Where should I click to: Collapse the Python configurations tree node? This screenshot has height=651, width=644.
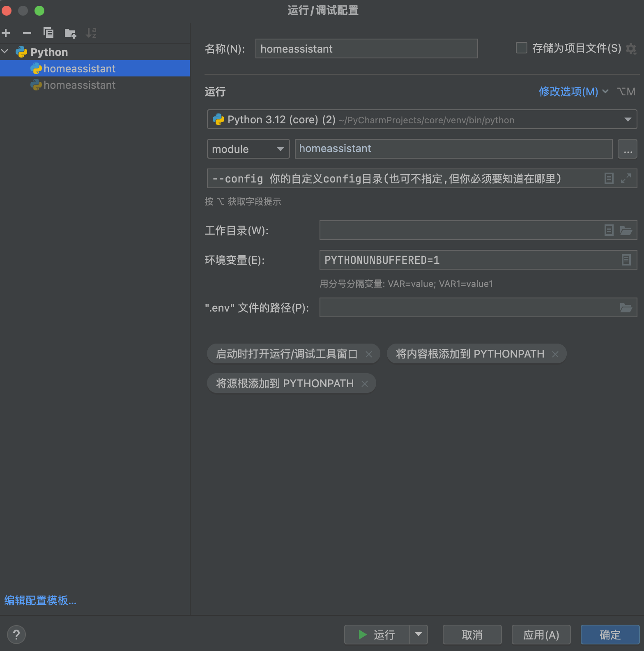click(5, 51)
